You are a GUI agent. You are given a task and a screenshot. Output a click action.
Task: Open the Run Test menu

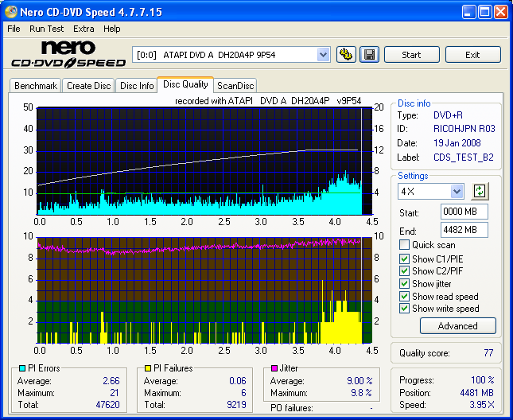(46, 29)
